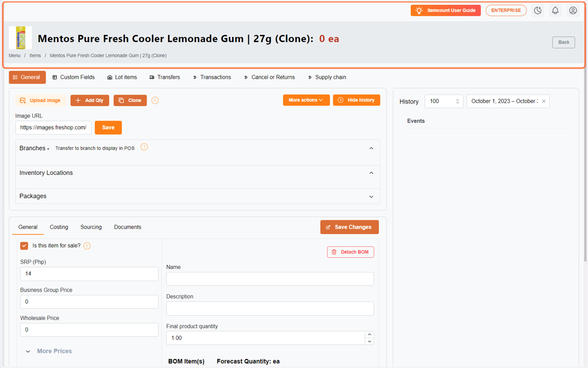Screen dimensions: 588x368
Task: Collapse the Inventory Locations section
Action: point(371,173)
